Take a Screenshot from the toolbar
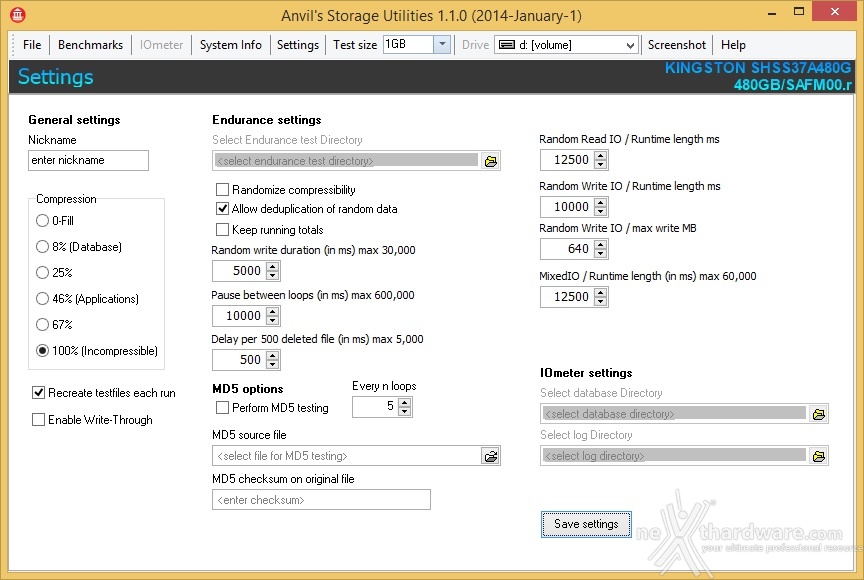 [x=677, y=45]
